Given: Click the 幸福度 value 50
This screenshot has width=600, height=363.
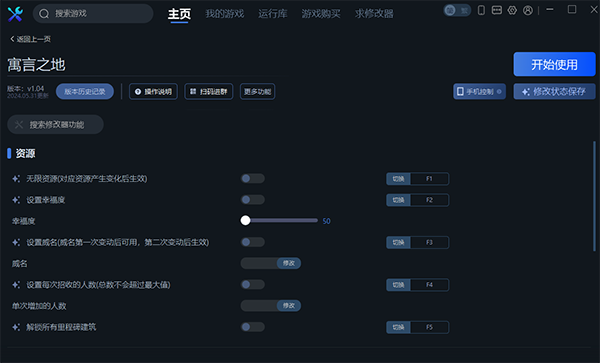Looking at the screenshot, I should [x=326, y=221].
